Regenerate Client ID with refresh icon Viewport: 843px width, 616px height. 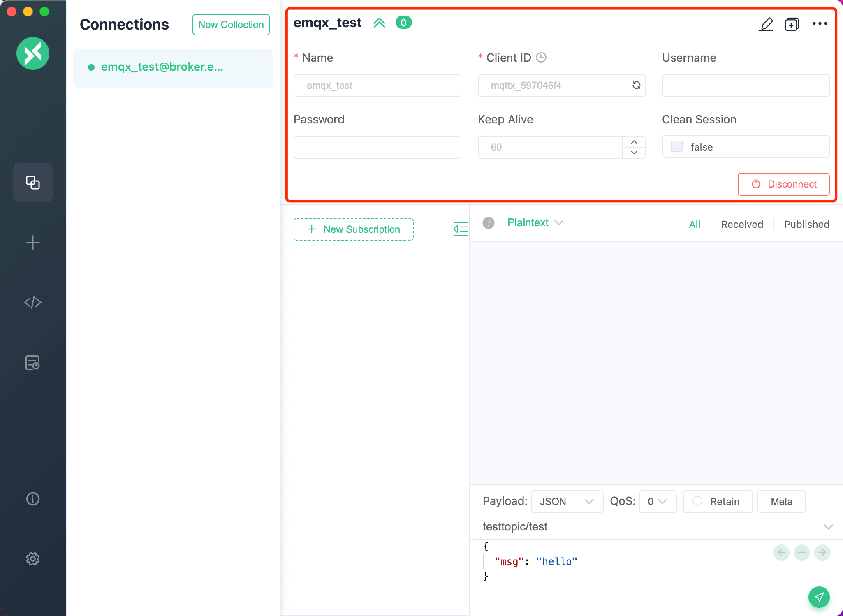click(636, 85)
